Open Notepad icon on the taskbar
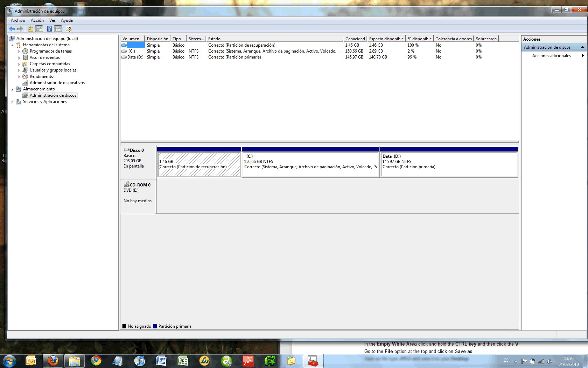 click(118, 361)
